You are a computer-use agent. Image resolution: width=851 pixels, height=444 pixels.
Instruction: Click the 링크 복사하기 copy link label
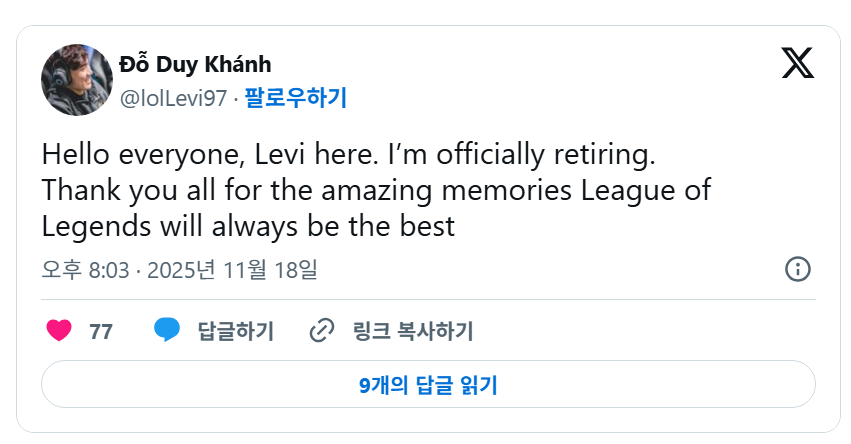[x=413, y=331]
